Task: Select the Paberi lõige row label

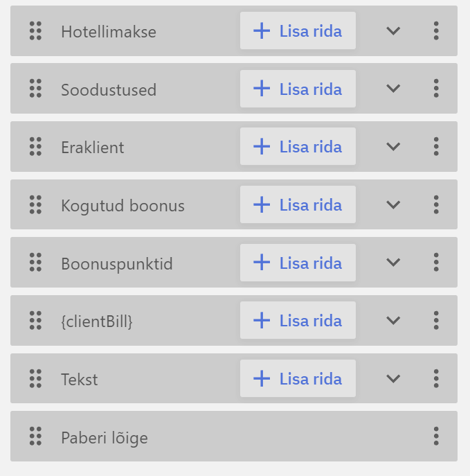Action: [x=105, y=438]
